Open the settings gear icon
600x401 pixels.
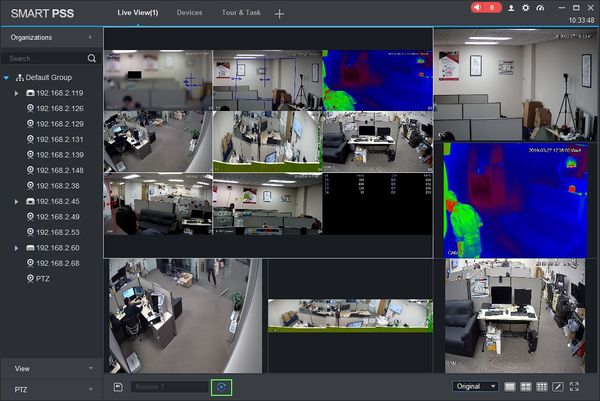(526, 8)
